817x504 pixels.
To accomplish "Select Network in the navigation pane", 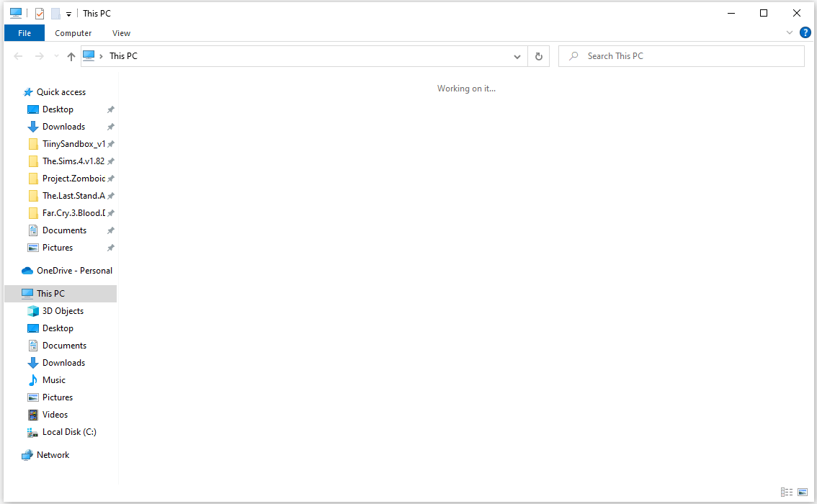I will coord(53,455).
